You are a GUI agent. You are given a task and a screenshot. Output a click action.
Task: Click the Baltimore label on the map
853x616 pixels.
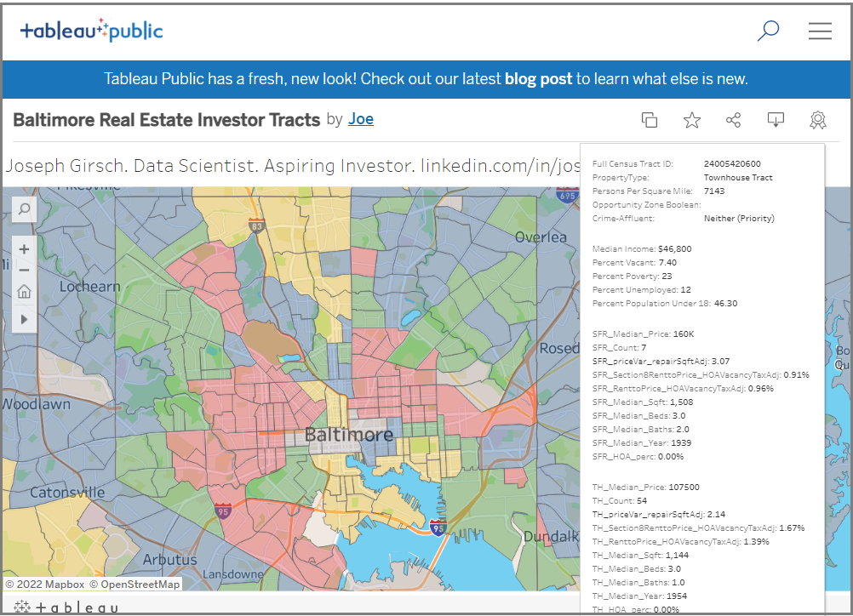(x=349, y=435)
